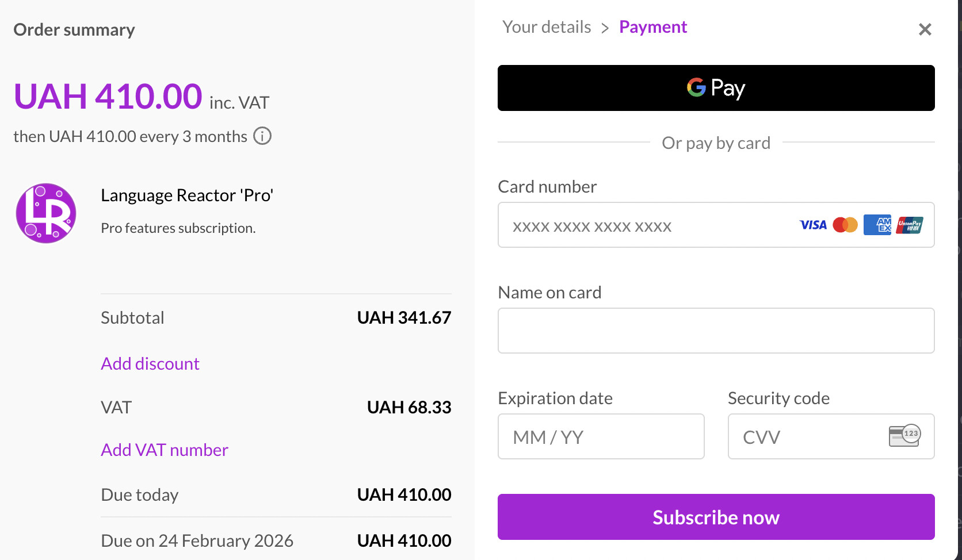Viewport: 962px width, 560px height.
Task: Pay with Google Pay button
Action: coord(716,88)
